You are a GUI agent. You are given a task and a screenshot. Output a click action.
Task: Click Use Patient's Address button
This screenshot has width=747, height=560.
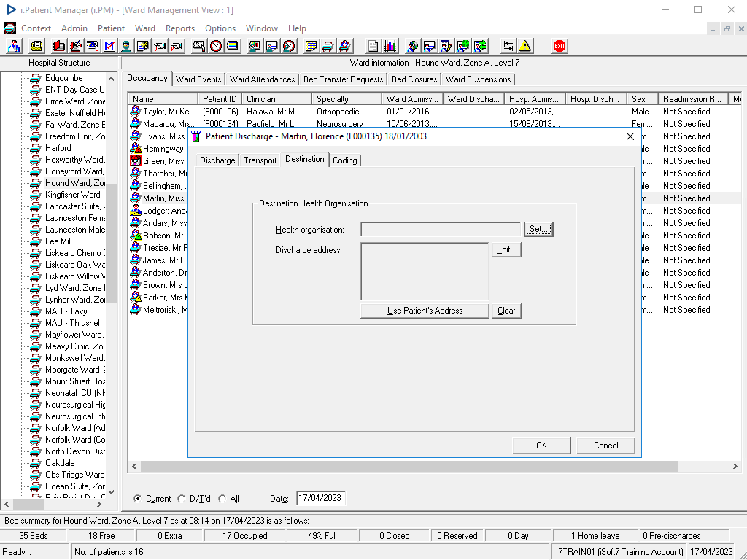(425, 311)
